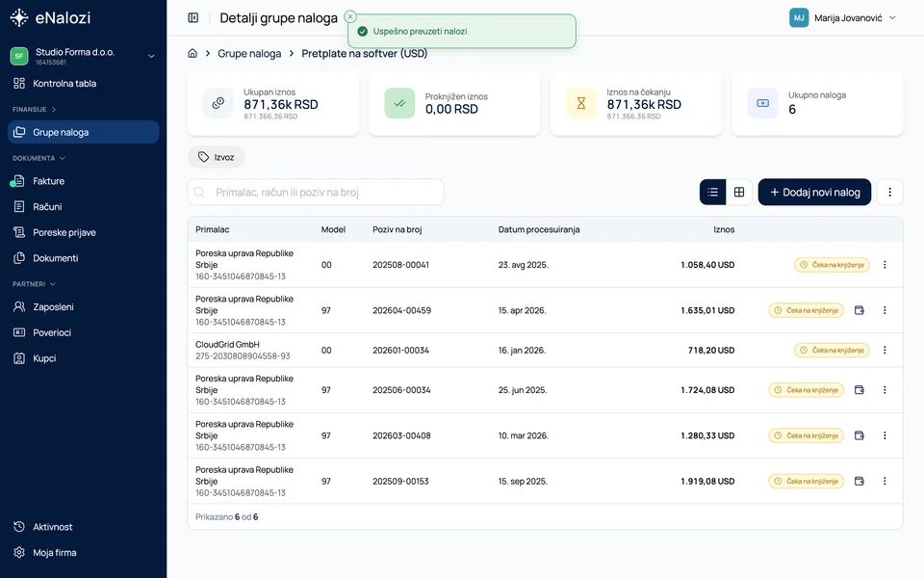Open Poverioci in sidebar

(x=83, y=332)
